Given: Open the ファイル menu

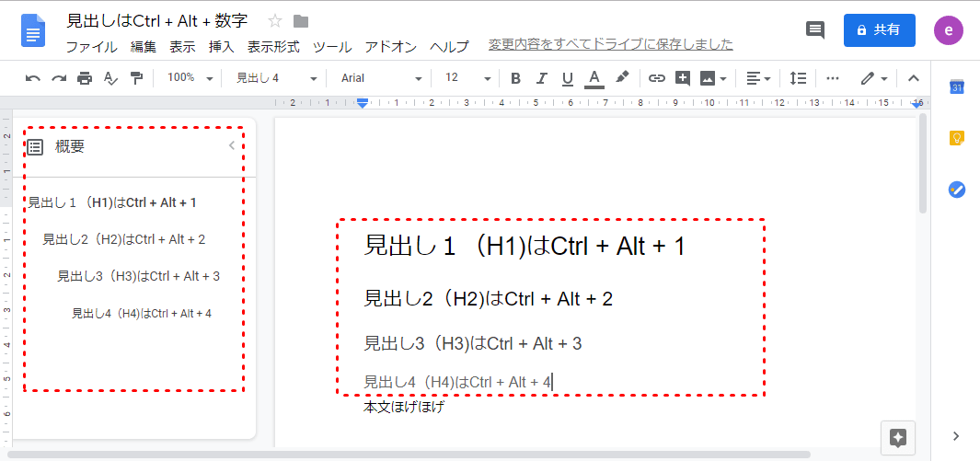Looking at the screenshot, I should [x=91, y=46].
